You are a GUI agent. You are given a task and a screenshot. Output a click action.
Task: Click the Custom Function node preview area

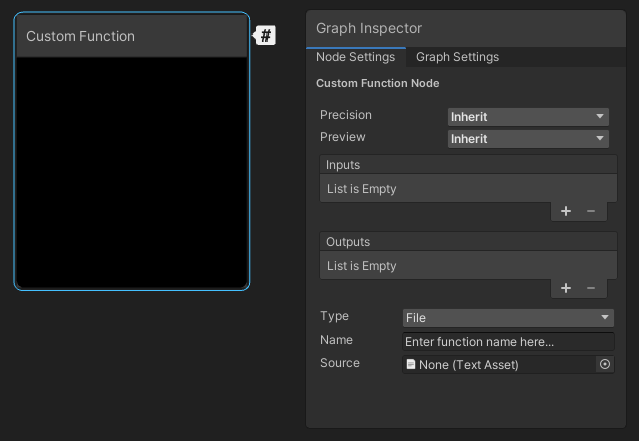[132, 172]
